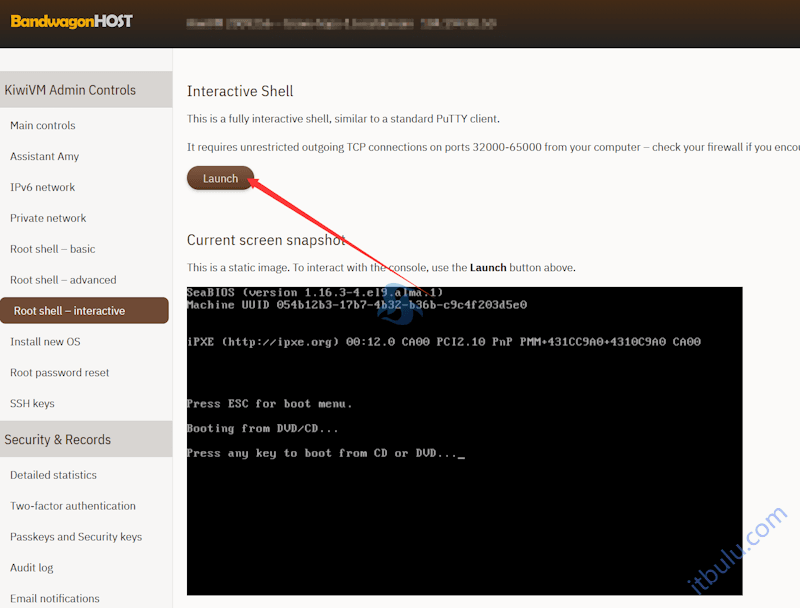The image size is (800, 608).
Task: Open Passkeys and Security keys
Action: (76, 538)
